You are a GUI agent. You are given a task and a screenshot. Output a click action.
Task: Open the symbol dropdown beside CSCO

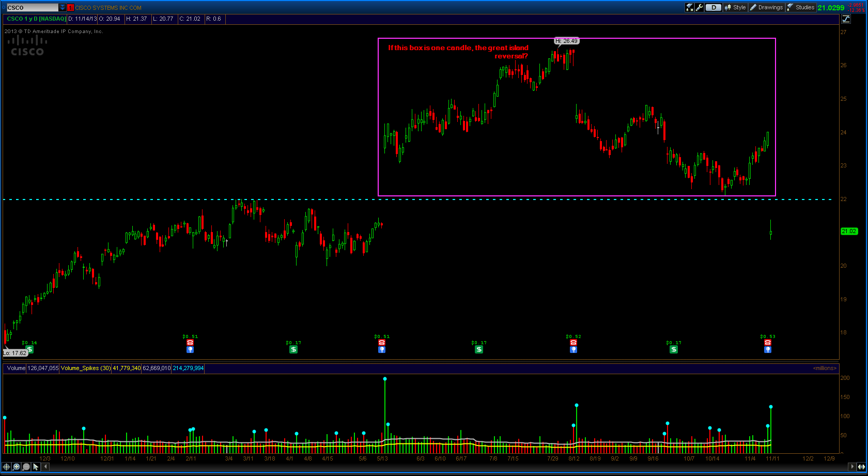[62, 7]
